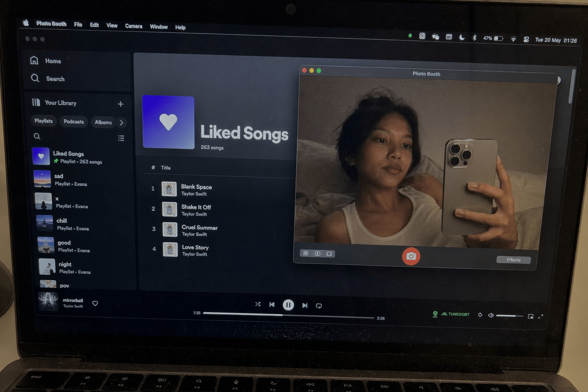Select the Podcasts filter tab

point(73,122)
